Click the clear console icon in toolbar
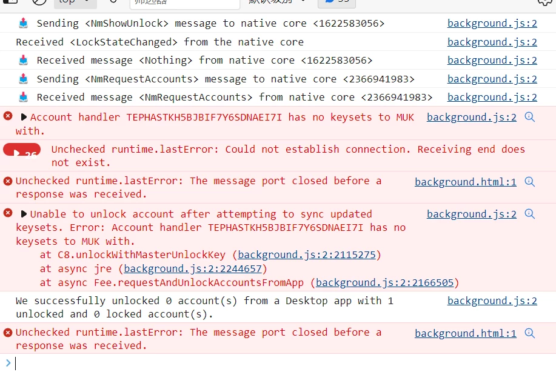556x392 pixels. pos(39,1)
